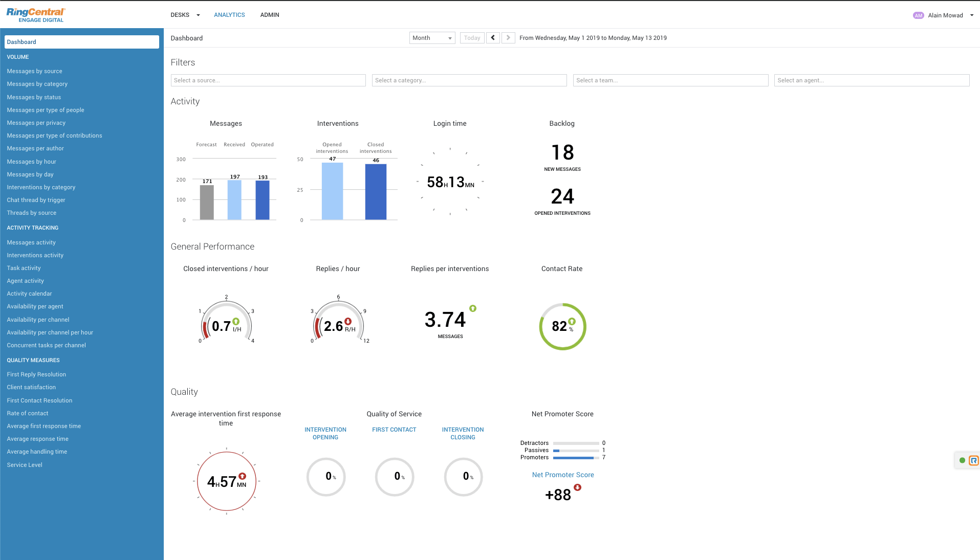Click the red down arrow beside +88 score
Viewport: 980px width, 560px height.
[577, 487]
